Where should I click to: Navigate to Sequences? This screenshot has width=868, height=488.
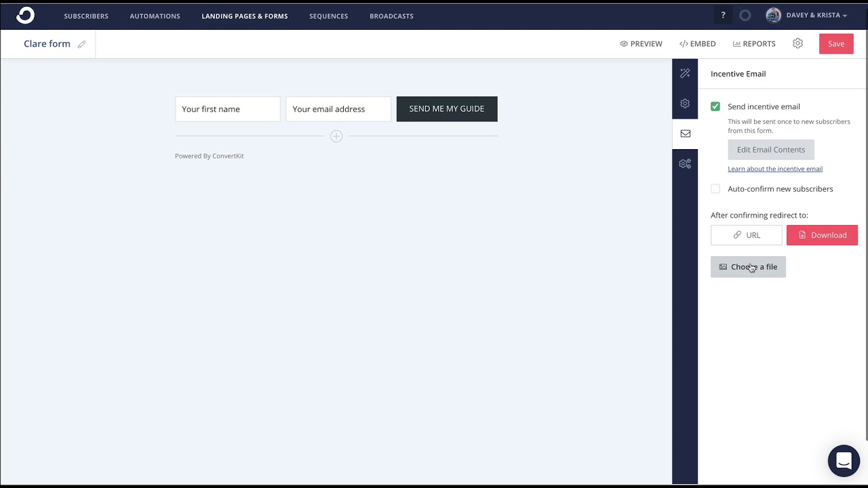click(328, 16)
